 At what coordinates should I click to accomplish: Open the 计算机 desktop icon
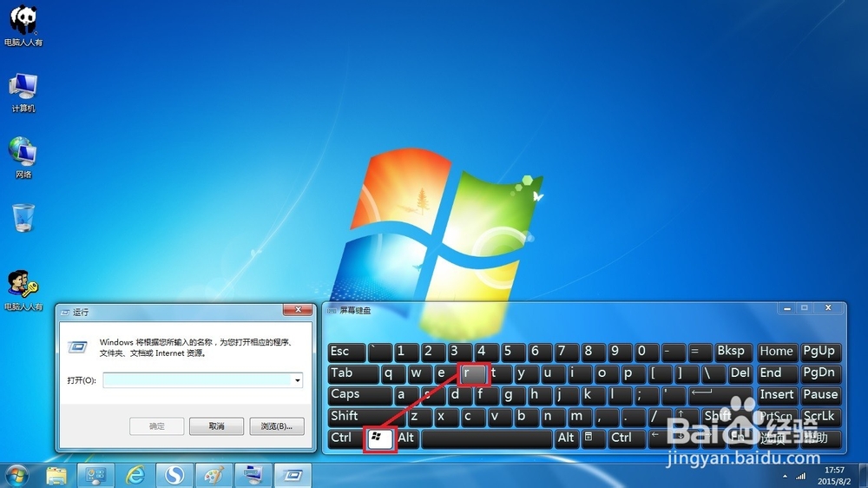point(23,92)
